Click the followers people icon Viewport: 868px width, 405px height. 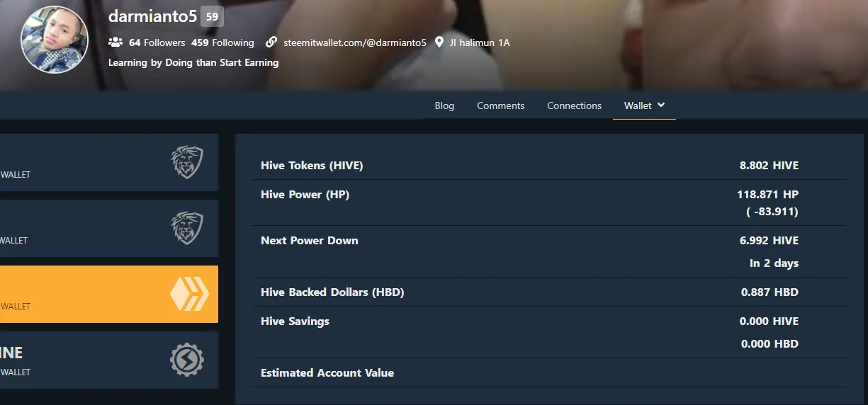point(115,42)
